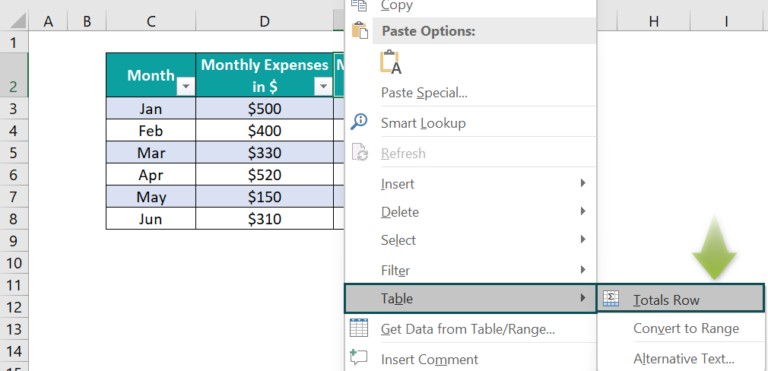Click the Paste Options clipboard icon
This screenshot has height=371, width=768.
click(360, 30)
